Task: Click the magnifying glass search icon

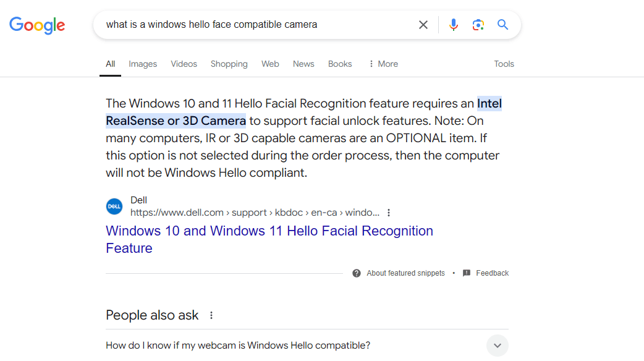Action: [502, 24]
